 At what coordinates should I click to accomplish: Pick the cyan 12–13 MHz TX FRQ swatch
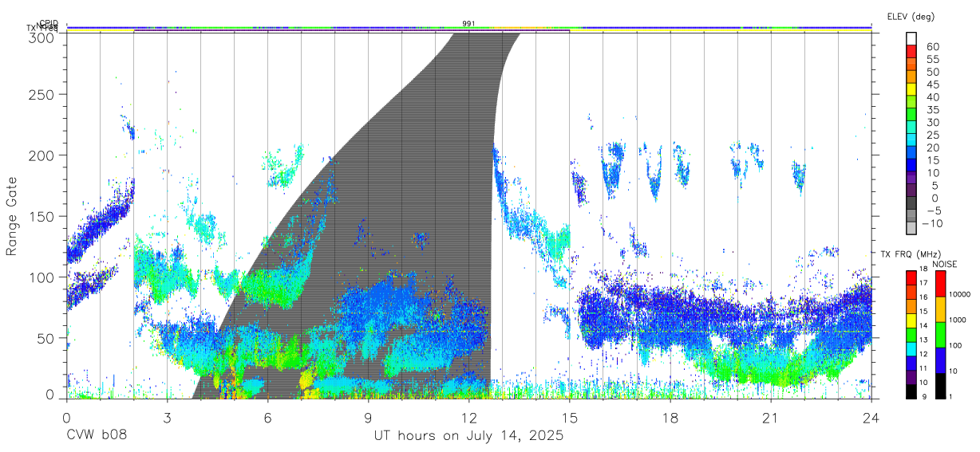911,348
